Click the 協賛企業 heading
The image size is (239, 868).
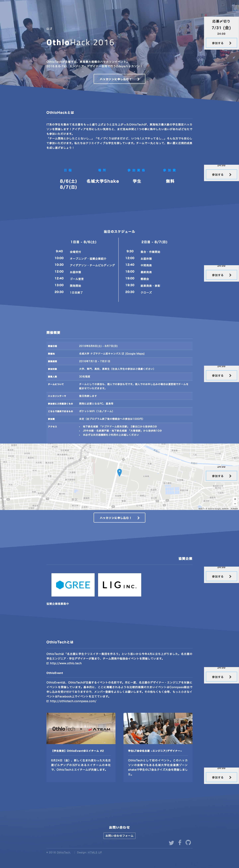tap(186, 558)
